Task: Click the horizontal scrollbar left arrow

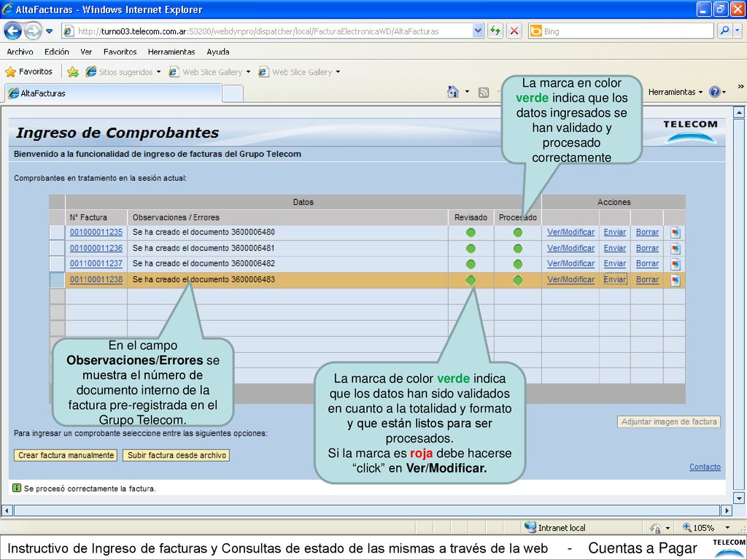Action: point(7,510)
